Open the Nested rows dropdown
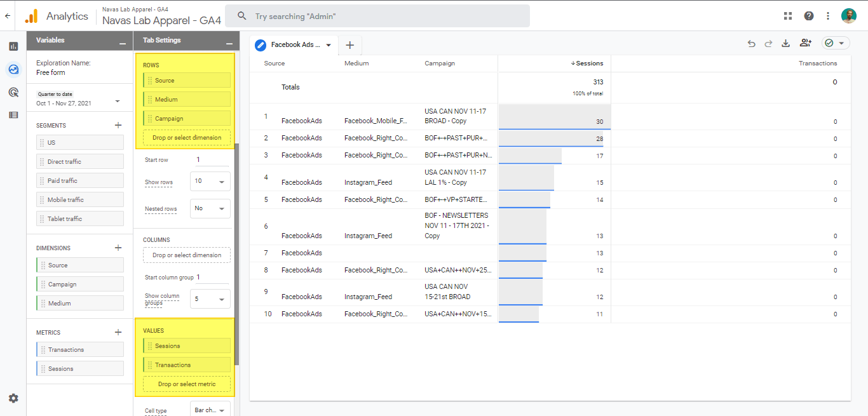 (x=210, y=208)
